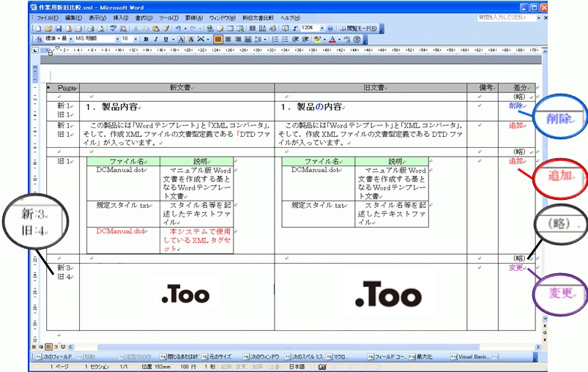Open a file with the Open folder icon

point(49,29)
